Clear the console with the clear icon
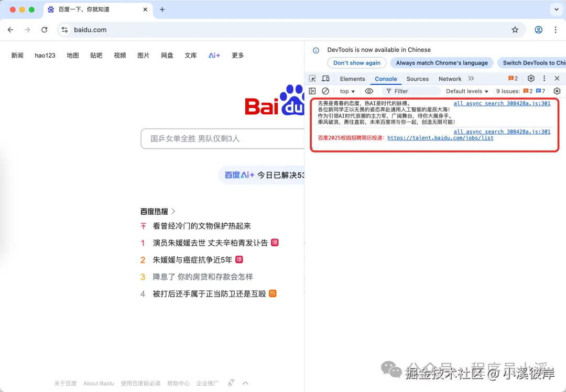The image size is (566, 392). (325, 91)
